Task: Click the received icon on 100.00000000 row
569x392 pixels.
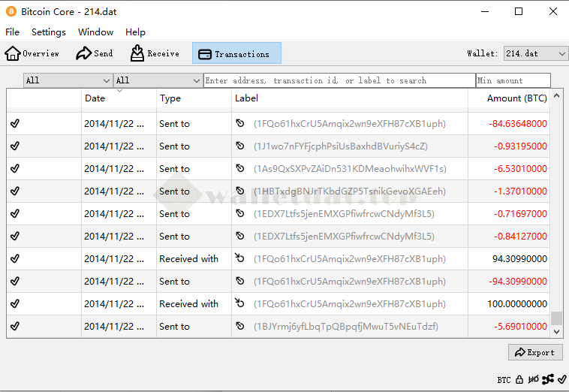Action: pyautogui.click(x=240, y=304)
